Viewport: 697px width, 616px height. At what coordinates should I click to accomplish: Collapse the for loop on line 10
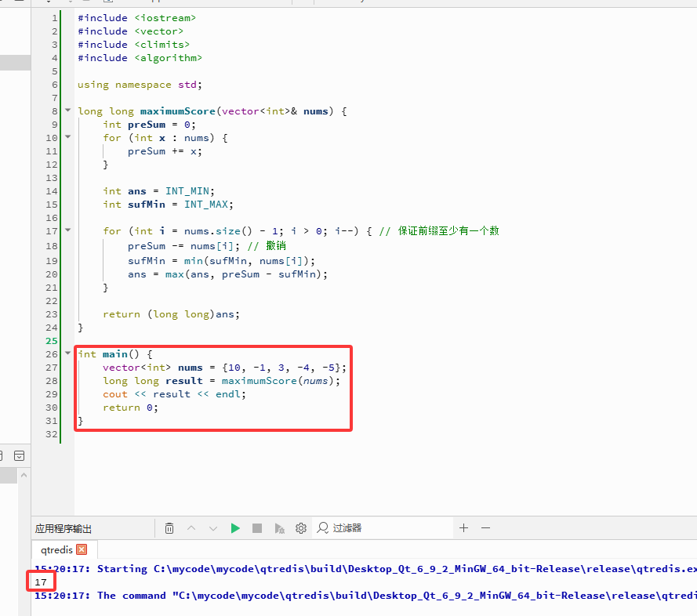point(67,136)
